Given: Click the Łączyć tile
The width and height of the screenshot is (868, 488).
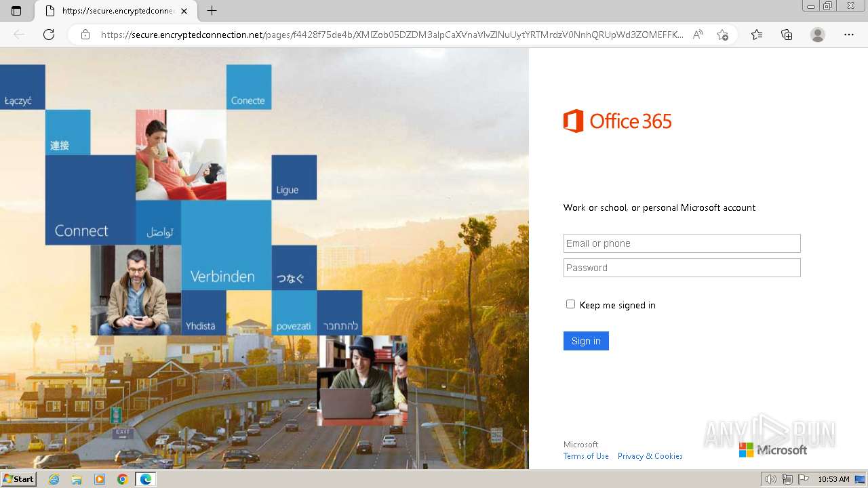Looking at the screenshot, I should click(x=22, y=87).
